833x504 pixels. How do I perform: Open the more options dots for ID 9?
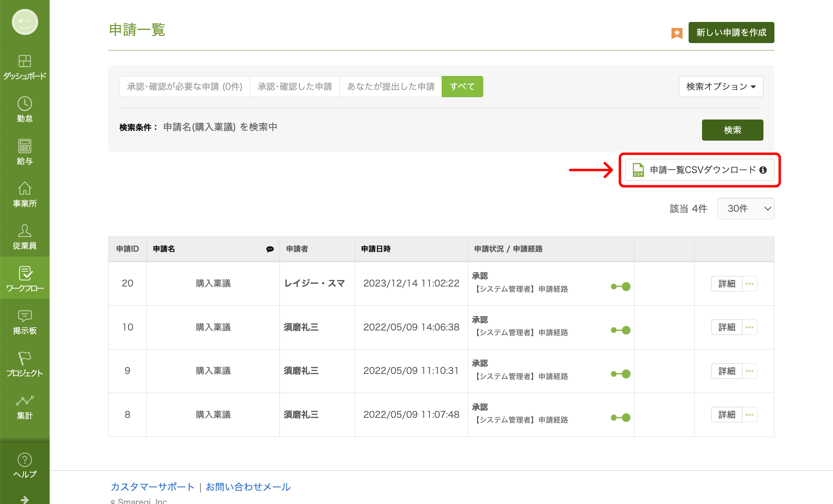point(750,371)
